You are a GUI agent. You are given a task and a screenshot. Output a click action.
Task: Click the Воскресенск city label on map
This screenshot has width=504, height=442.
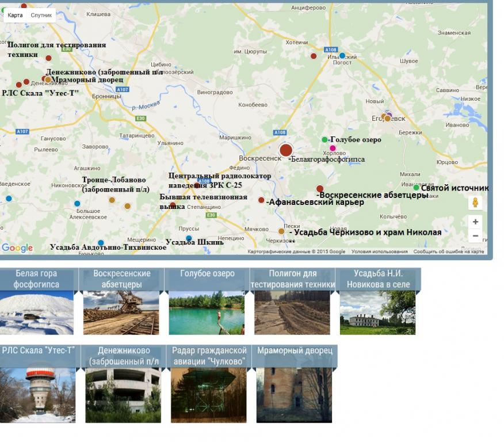coord(260,158)
